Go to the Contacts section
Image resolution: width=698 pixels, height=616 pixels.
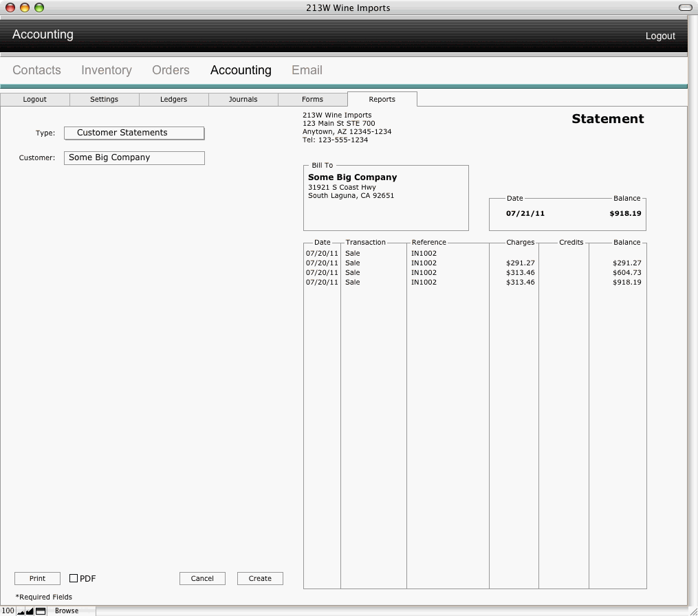pos(36,70)
